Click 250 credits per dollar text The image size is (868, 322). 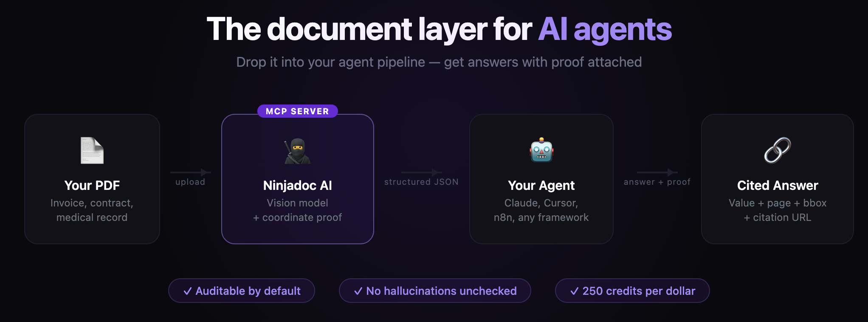pos(639,291)
